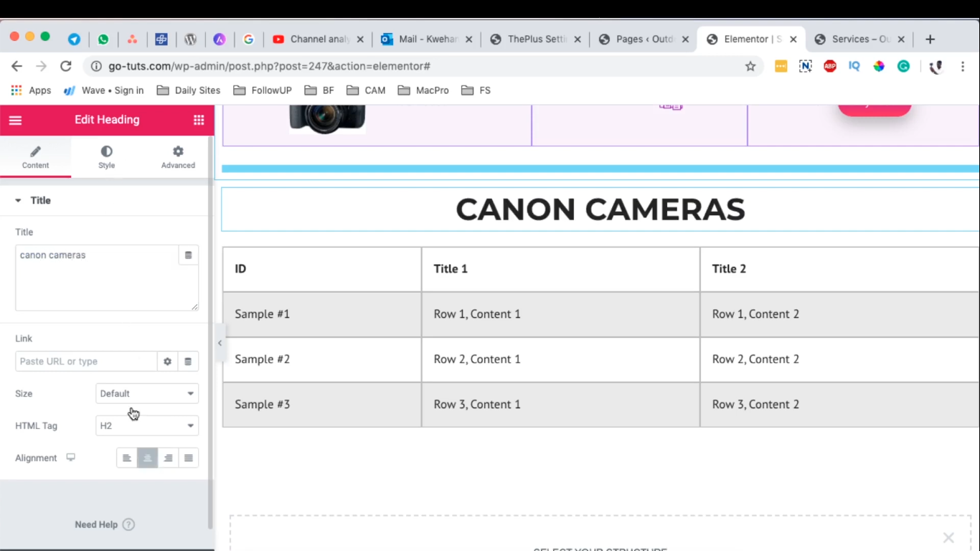This screenshot has width=980, height=551.
Task: Open the FS bookmark folder
Action: (476, 90)
